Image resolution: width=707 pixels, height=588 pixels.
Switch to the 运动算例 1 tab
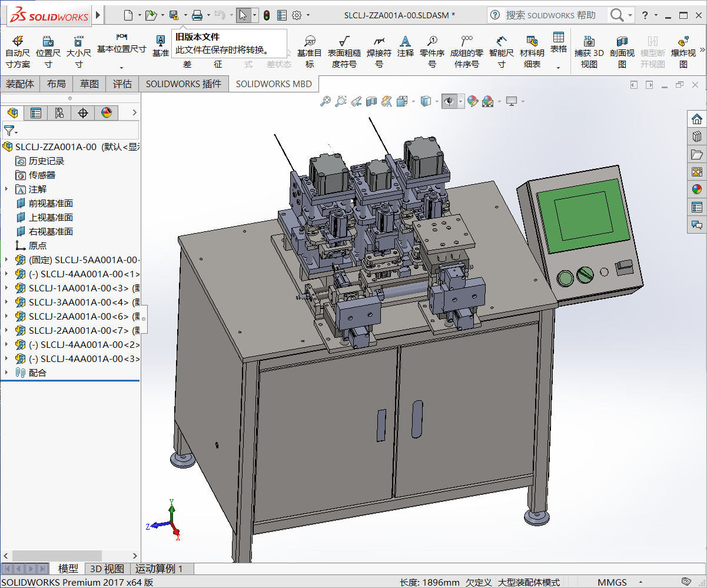159,569
